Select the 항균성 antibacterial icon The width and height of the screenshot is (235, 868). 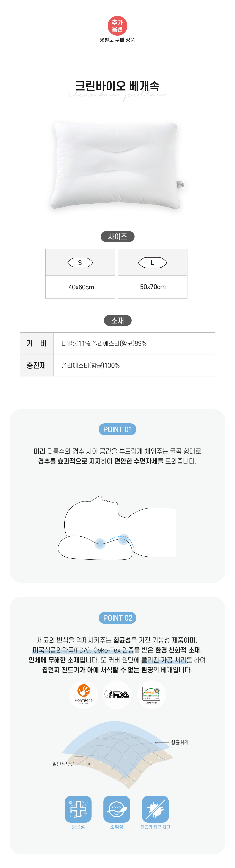pyautogui.click(x=78, y=809)
